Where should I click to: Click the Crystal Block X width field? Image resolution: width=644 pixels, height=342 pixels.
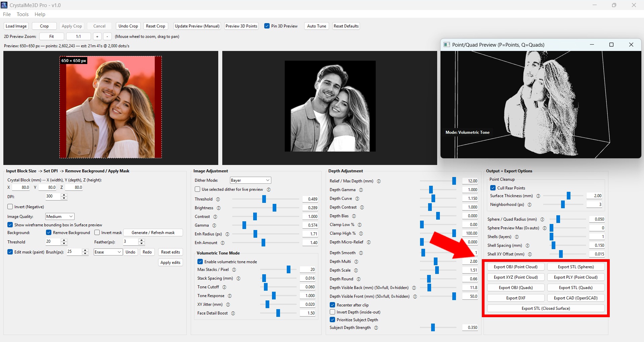click(21, 187)
